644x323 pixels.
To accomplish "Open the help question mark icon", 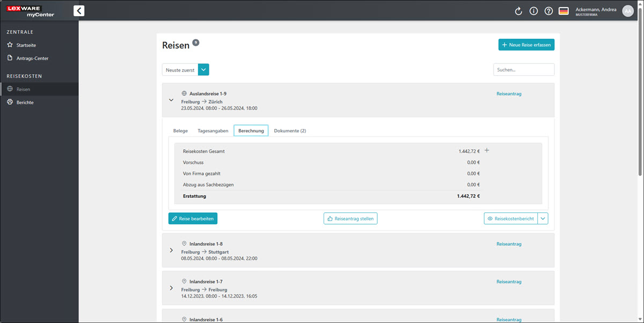I will 548,11.
